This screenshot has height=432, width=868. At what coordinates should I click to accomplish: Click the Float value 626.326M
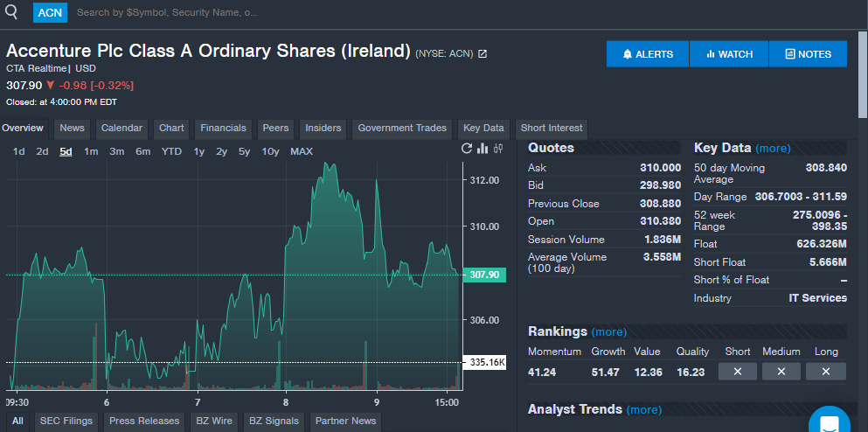pyautogui.click(x=822, y=244)
